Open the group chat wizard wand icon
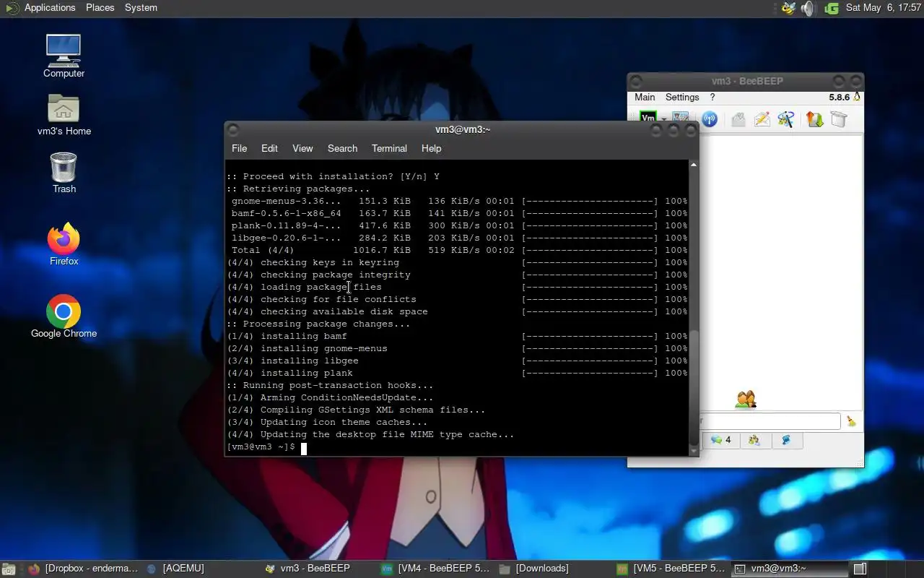924x578 pixels. click(x=786, y=119)
